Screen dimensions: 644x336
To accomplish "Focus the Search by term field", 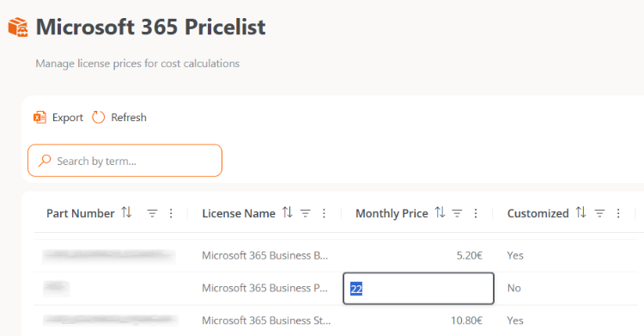I will coord(125,161).
